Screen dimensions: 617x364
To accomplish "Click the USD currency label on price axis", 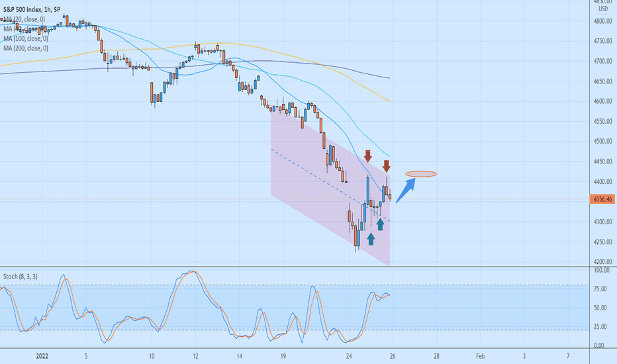I will (x=603, y=9).
